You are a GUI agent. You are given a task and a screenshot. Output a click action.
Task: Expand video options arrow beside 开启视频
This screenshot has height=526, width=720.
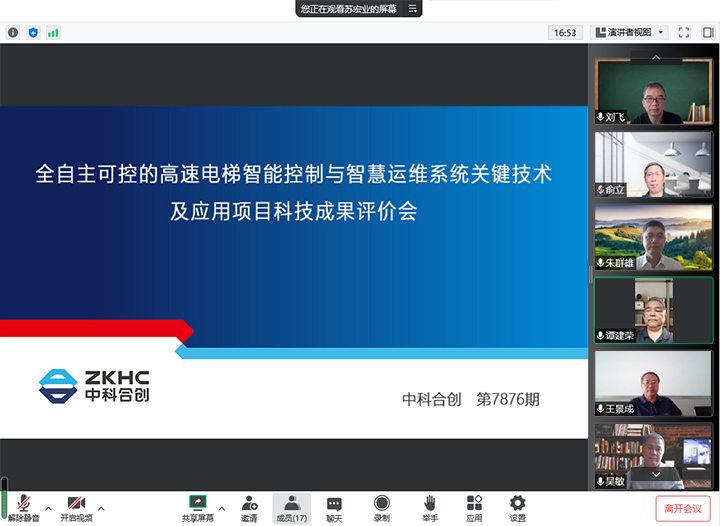coord(101,509)
